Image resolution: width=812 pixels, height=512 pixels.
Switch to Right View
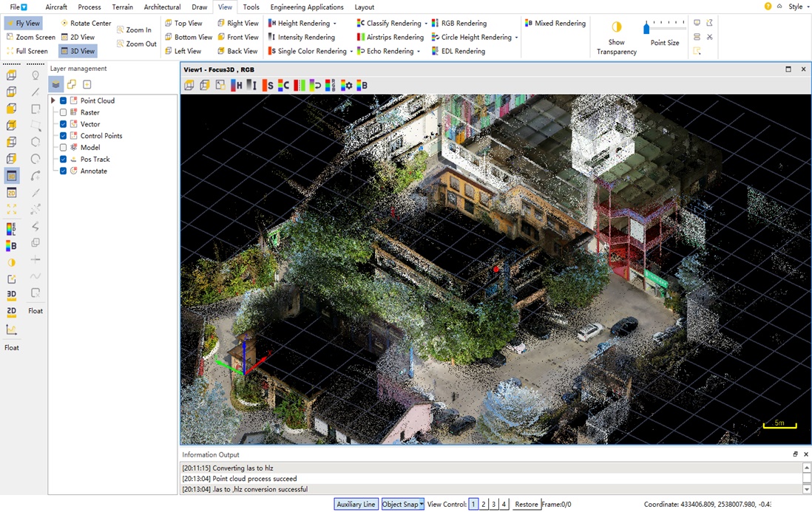click(x=237, y=24)
